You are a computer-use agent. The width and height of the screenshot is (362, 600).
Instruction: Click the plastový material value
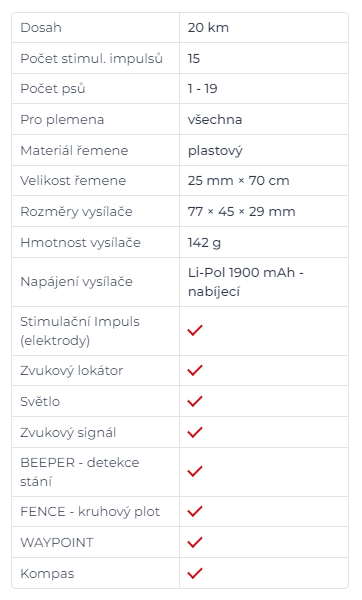(x=215, y=151)
